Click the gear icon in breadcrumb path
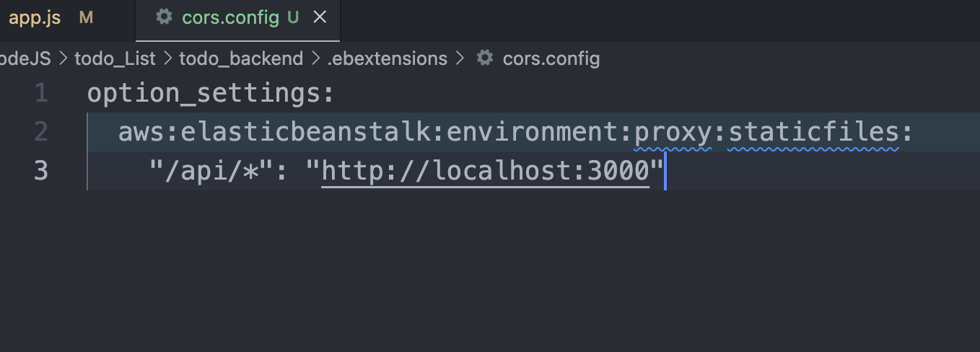The image size is (980, 352). point(486,58)
